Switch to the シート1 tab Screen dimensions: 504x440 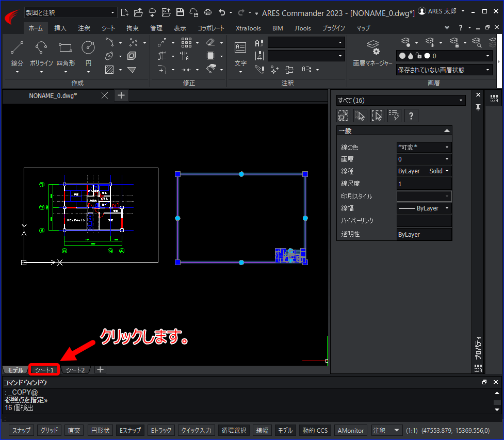44,370
